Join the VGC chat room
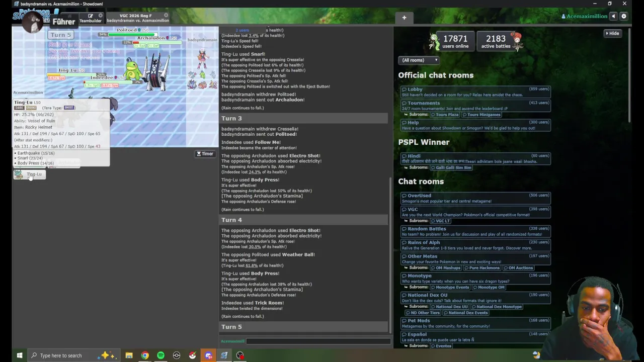Image resolution: width=644 pixels, height=362 pixels. (x=475, y=212)
